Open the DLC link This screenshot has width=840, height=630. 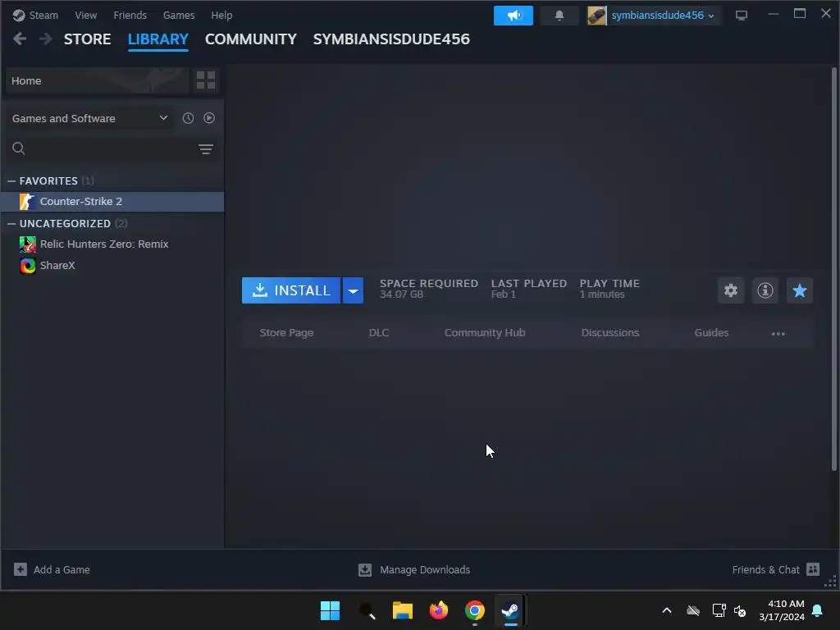point(379,333)
